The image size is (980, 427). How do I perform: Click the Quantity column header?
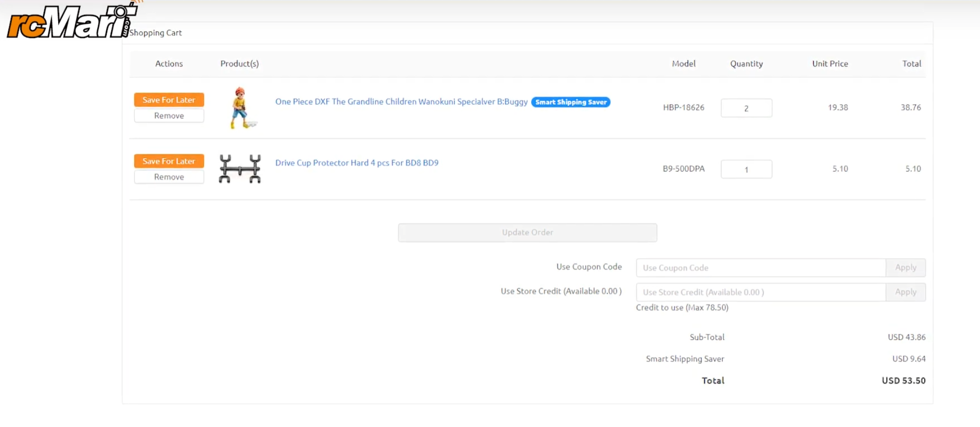click(x=746, y=63)
